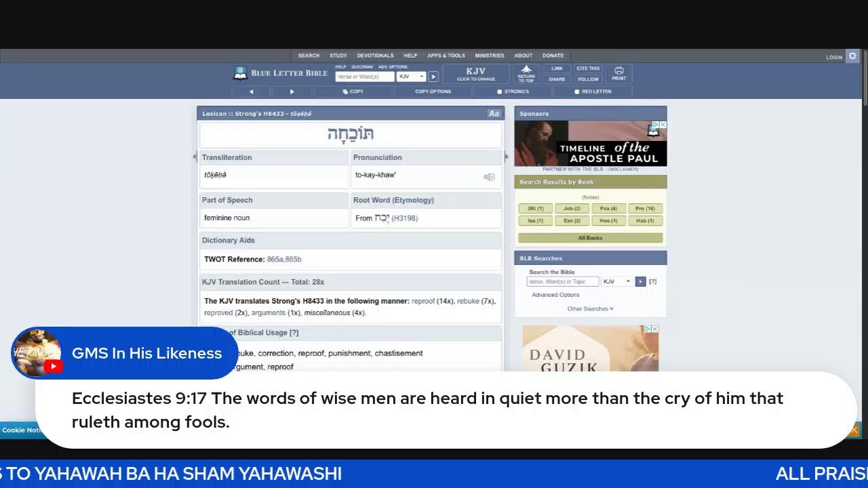Click the Hab (1) book result button

[645, 221]
